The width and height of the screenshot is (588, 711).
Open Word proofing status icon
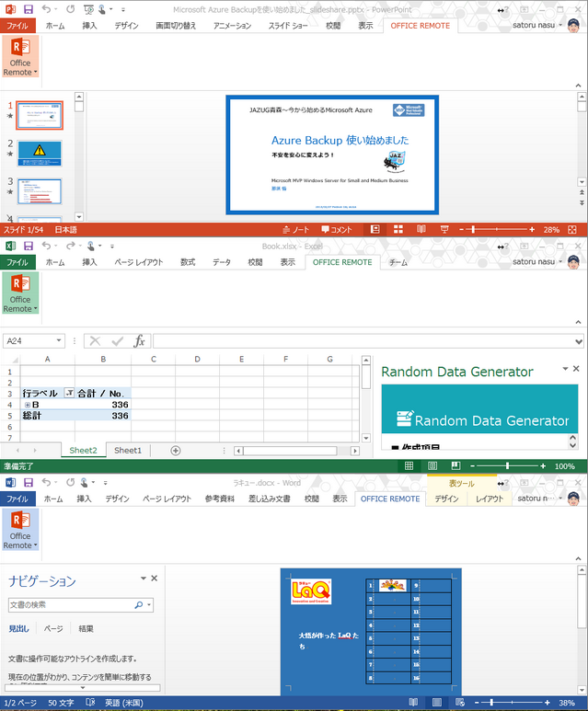tap(90, 703)
